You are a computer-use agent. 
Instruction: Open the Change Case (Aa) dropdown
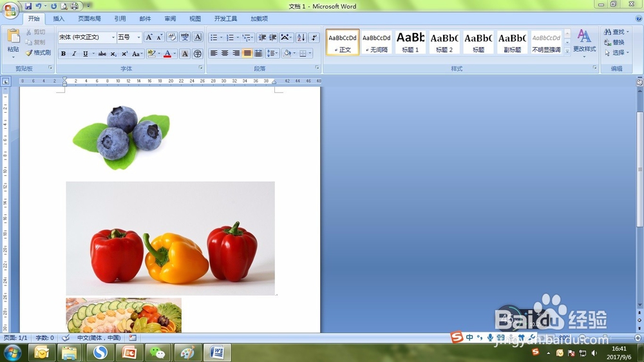137,54
